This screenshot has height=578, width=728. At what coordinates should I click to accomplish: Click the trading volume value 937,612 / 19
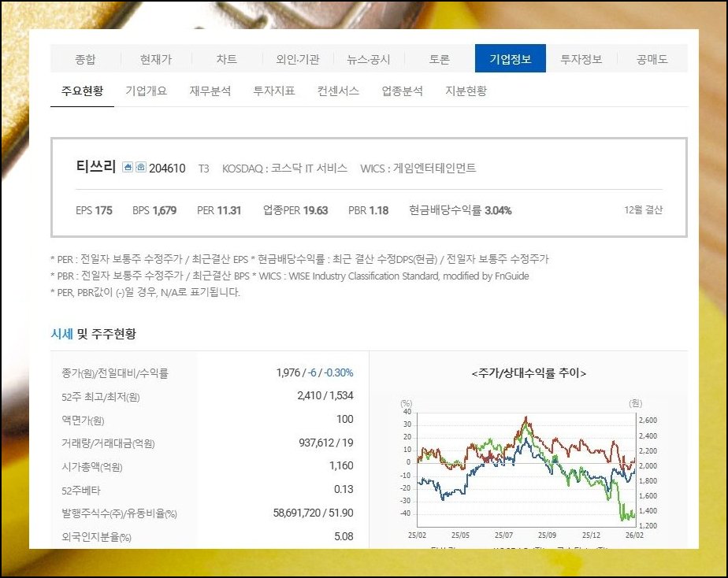[x=326, y=443]
